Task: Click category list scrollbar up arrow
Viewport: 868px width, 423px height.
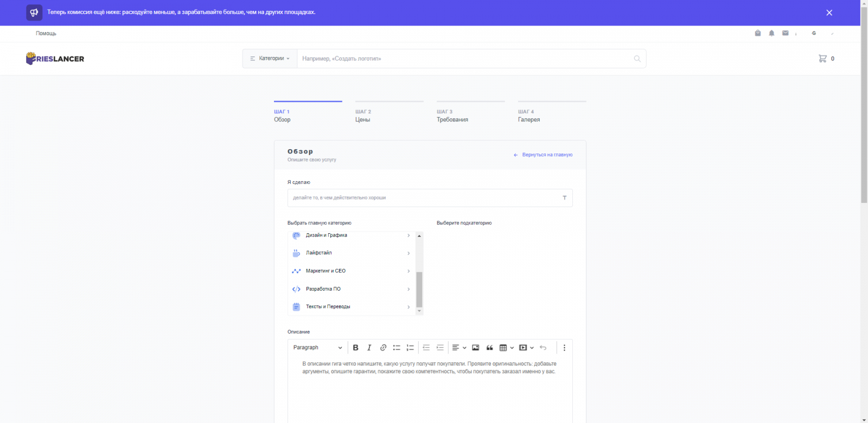Action: (x=419, y=236)
